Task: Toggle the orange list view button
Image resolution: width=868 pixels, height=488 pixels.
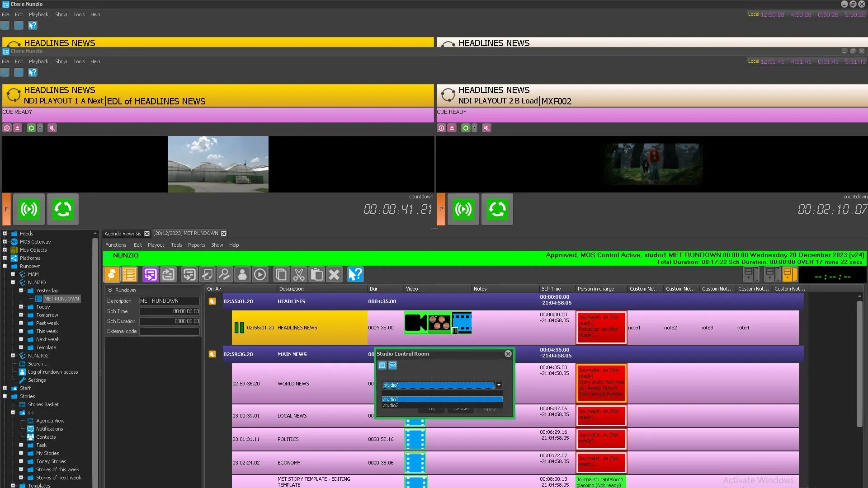Action: (x=129, y=274)
